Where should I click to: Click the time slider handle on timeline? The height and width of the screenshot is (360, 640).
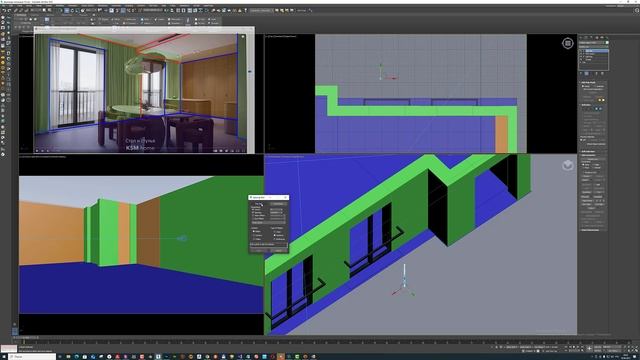27,338
